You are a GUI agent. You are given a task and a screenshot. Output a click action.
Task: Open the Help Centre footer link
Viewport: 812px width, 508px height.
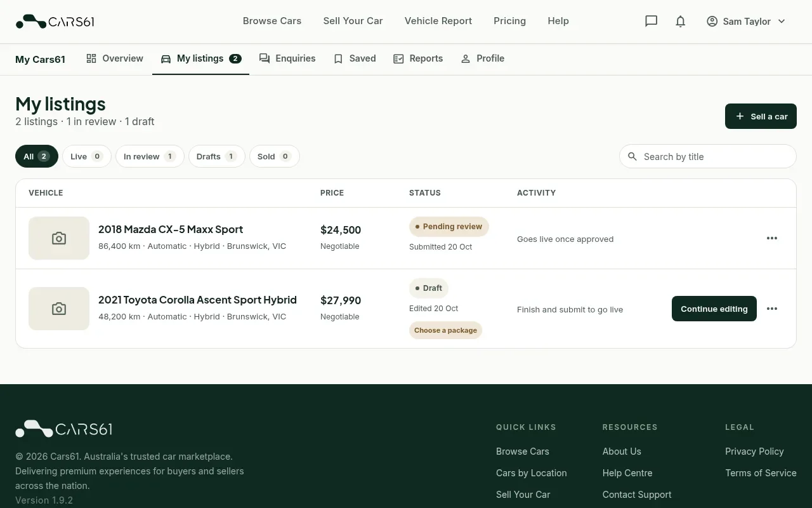(x=627, y=473)
